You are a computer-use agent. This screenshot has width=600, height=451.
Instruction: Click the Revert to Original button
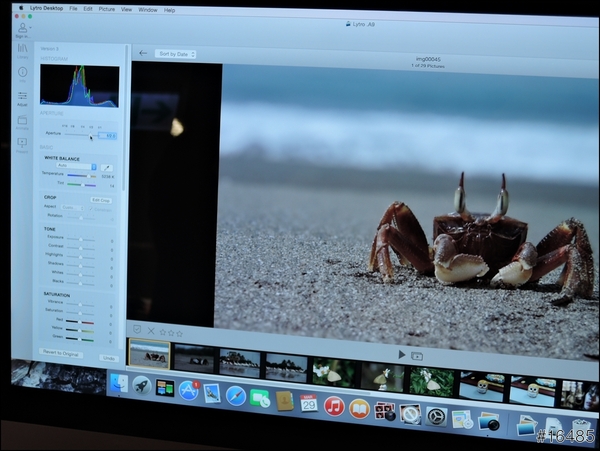(62, 351)
